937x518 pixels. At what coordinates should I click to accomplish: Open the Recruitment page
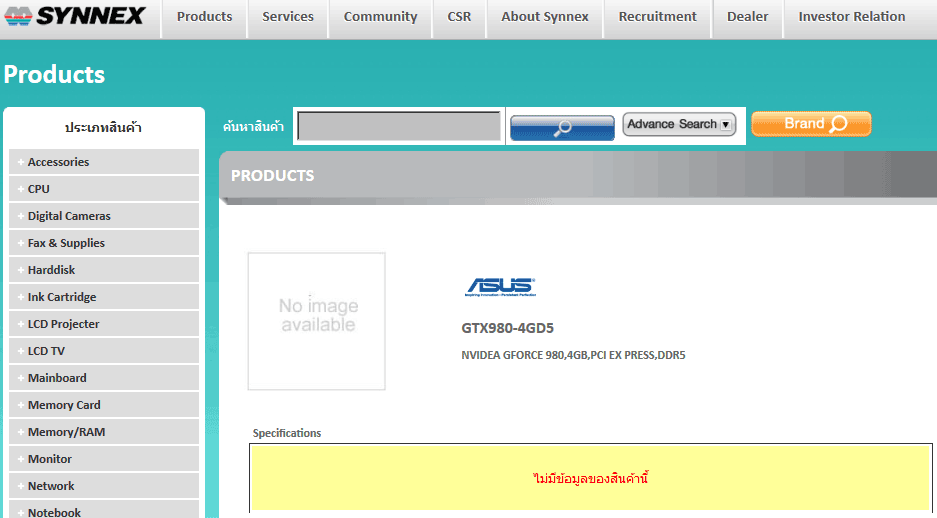[657, 17]
